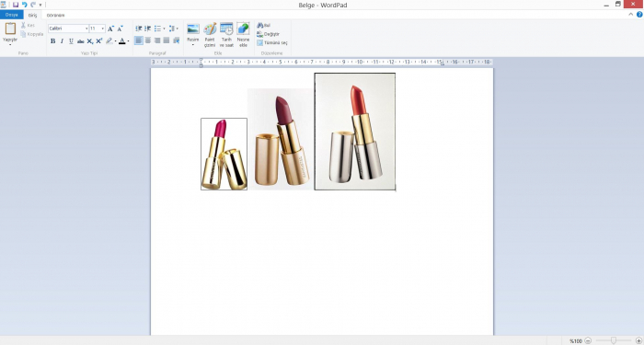Collapse the ribbon with the chevron
The width and height of the screenshot is (644, 345).
click(x=631, y=15)
